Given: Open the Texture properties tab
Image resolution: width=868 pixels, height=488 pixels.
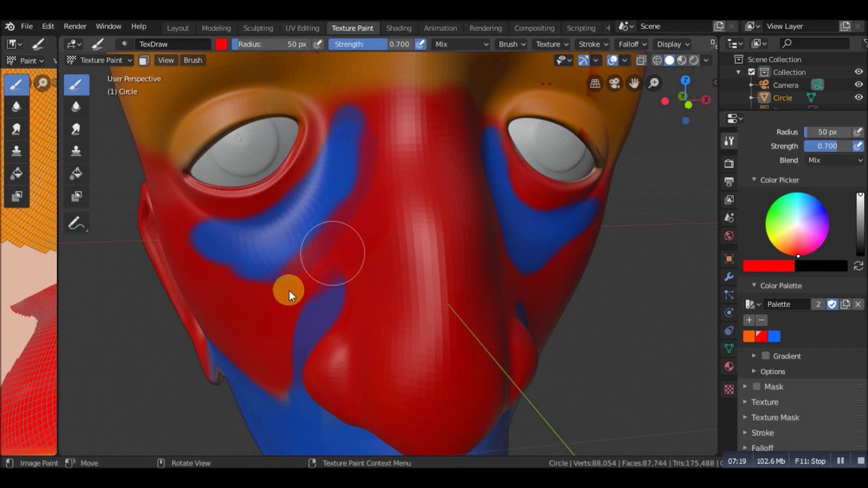Looking at the screenshot, I should pyautogui.click(x=729, y=390).
